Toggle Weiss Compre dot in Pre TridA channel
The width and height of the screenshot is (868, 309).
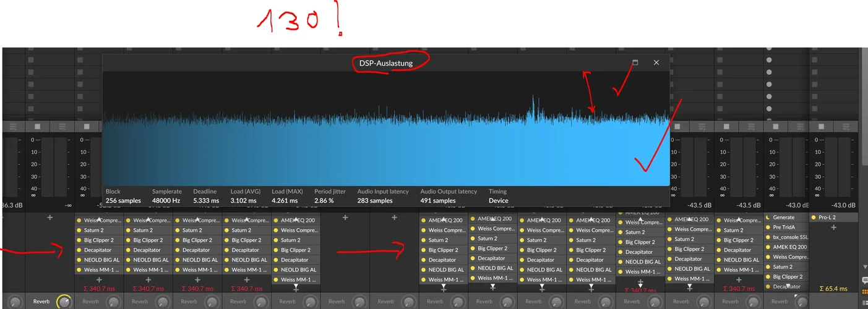[768, 257]
